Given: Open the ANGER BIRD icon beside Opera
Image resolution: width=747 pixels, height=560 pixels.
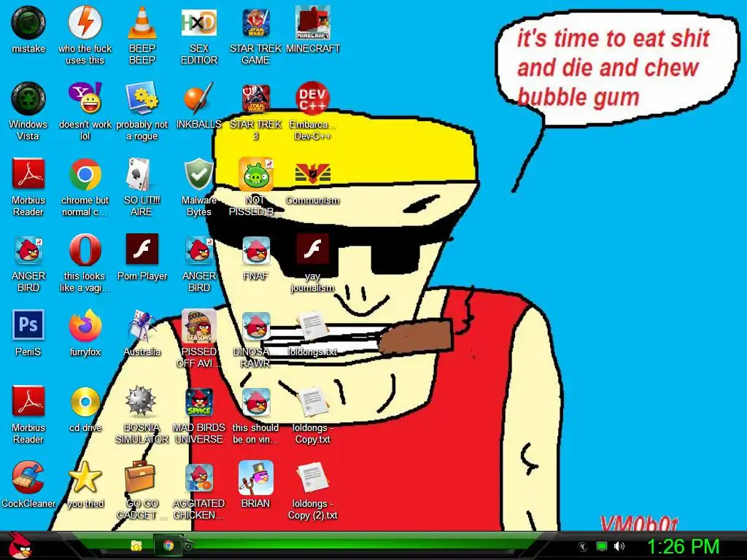Looking at the screenshot, I should [x=28, y=251].
